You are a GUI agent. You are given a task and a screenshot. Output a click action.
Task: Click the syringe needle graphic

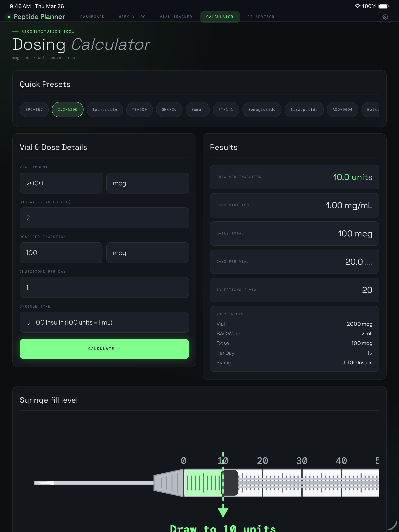[x=94, y=483]
